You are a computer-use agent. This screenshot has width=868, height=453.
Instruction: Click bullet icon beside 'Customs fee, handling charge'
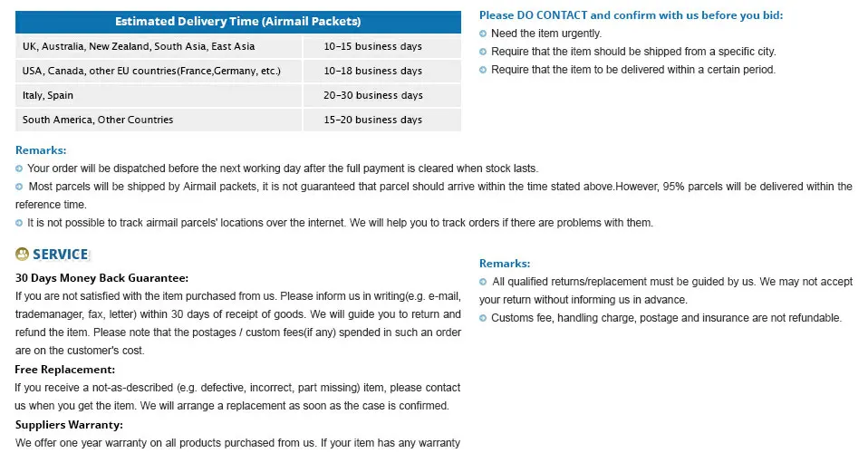483,318
